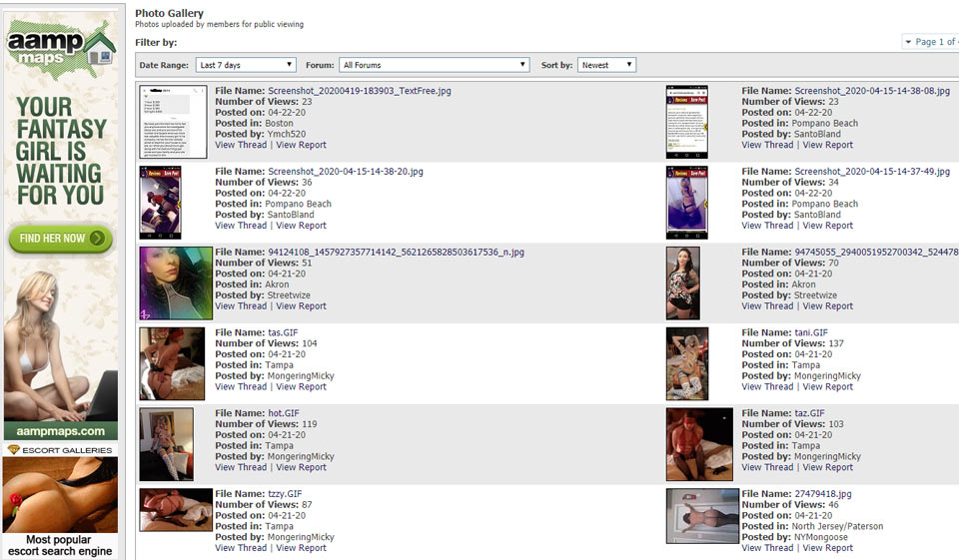Open the Page 1 pagination menu
Image resolution: width=959 pixels, height=560 pixels.
pyautogui.click(x=931, y=42)
